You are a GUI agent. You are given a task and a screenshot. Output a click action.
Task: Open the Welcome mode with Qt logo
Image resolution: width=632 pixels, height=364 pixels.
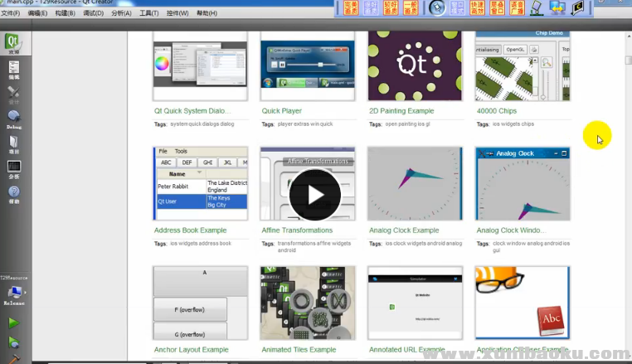coord(13,43)
